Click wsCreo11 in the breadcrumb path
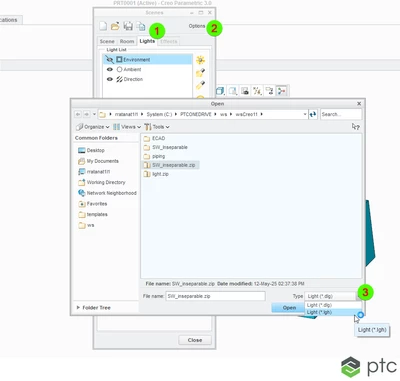 [x=246, y=114]
